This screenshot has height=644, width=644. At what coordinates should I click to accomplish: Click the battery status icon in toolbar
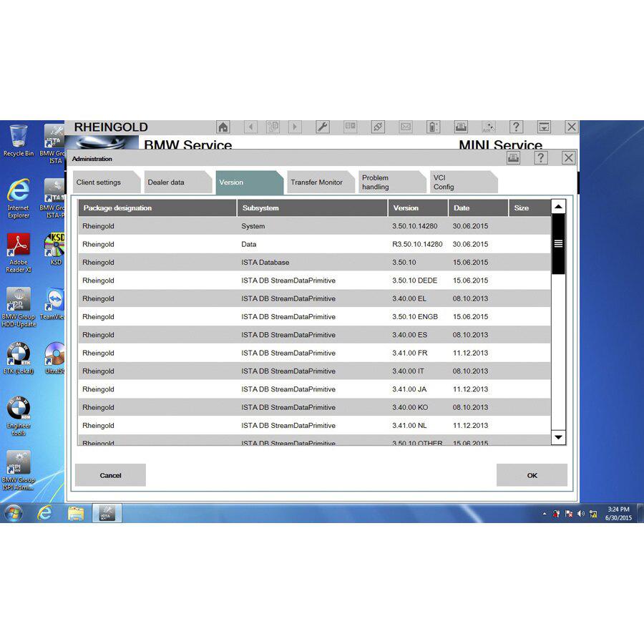pyautogui.click(x=434, y=127)
